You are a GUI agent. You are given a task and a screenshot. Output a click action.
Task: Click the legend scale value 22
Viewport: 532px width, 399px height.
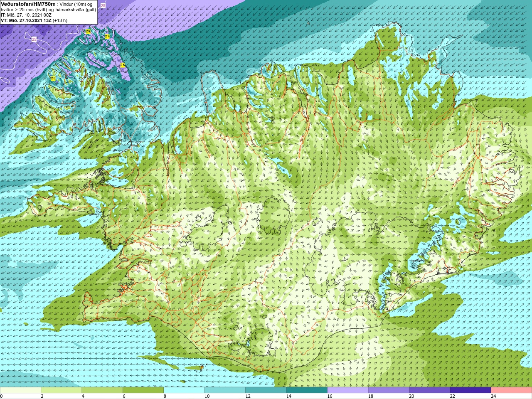pyautogui.click(x=453, y=396)
